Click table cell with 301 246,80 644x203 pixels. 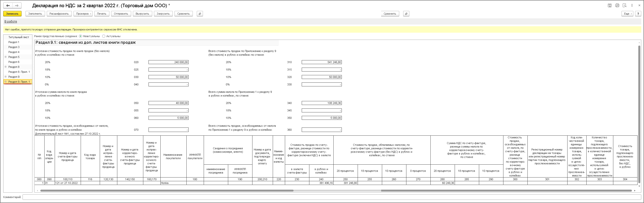tap(346, 183)
